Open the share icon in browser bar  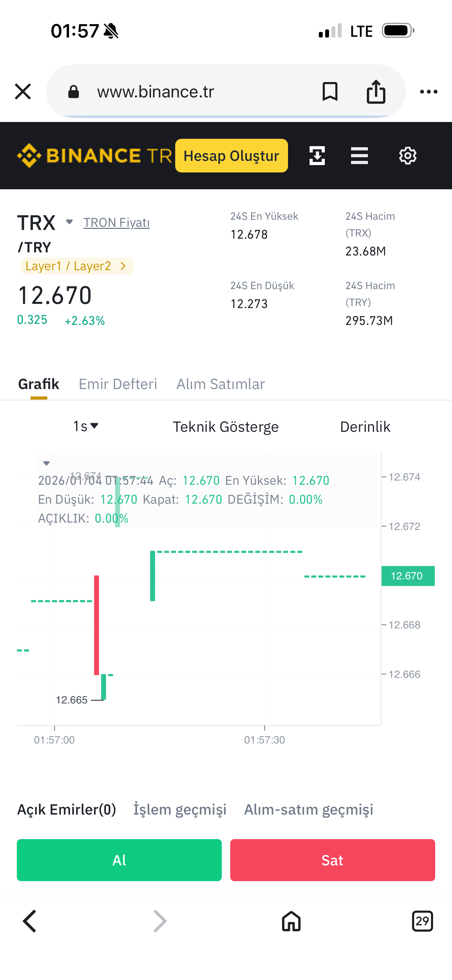pyautogui.click(x=376, y=92)
